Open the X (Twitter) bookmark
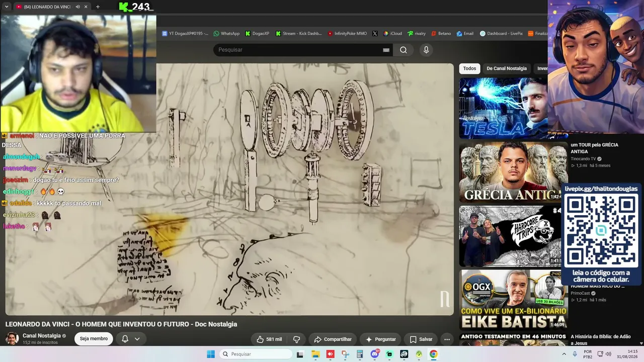 (375, 34)
